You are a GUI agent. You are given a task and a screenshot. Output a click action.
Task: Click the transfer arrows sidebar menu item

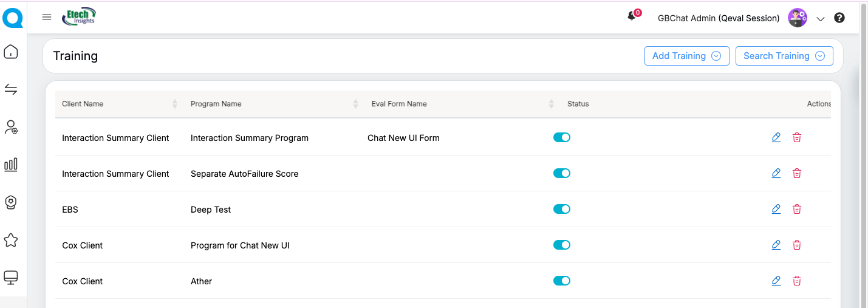coord(11,90)
